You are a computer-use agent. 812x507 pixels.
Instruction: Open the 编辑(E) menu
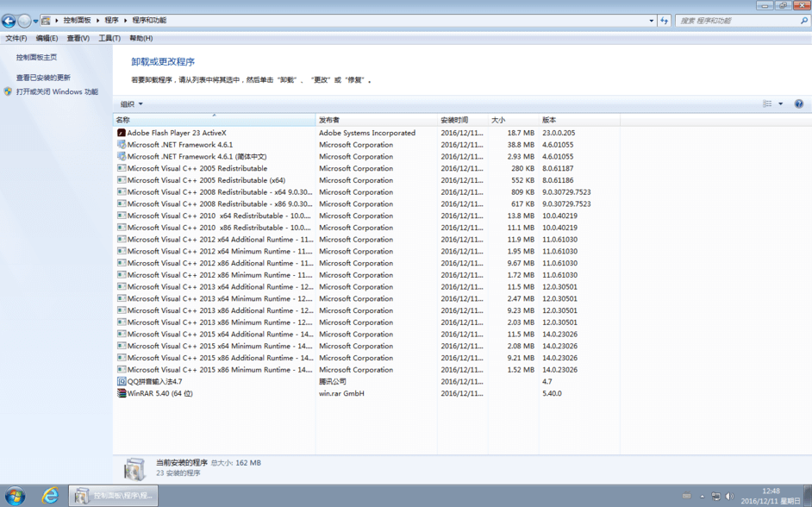[47, 38]
